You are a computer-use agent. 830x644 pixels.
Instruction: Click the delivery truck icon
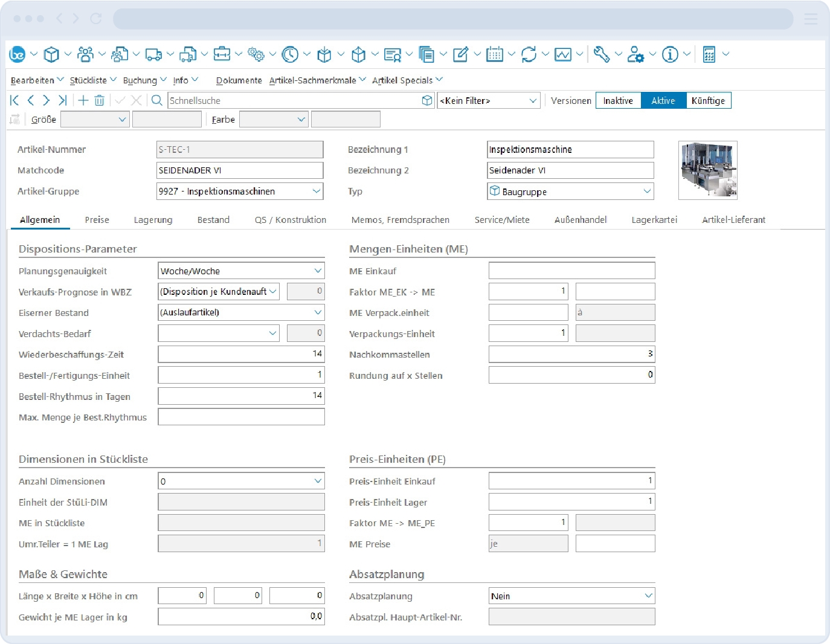click(153, 55)
